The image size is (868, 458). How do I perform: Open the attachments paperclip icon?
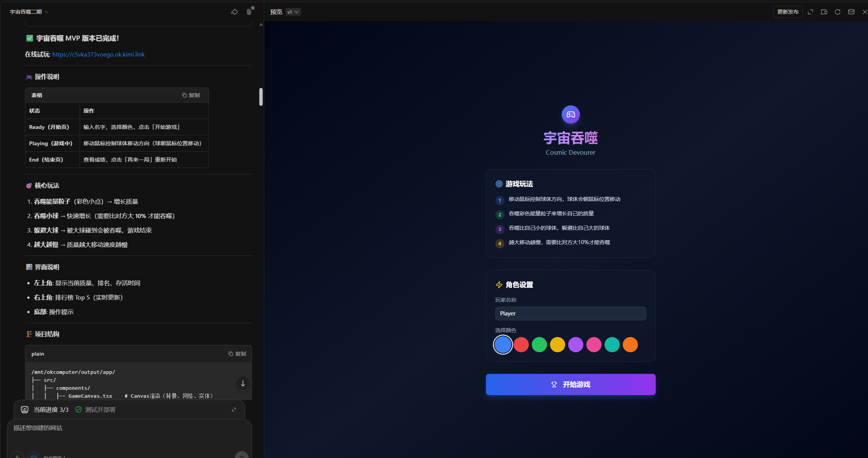[249, 12]
